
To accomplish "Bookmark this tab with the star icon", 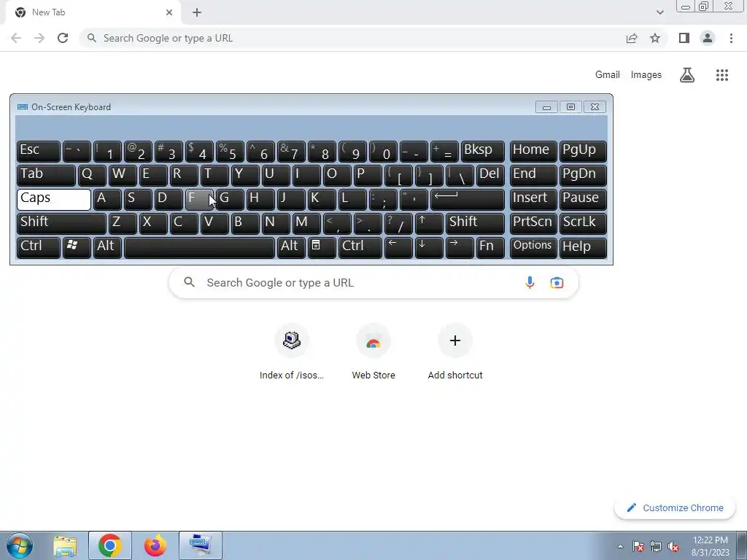I will coord(655,38).
